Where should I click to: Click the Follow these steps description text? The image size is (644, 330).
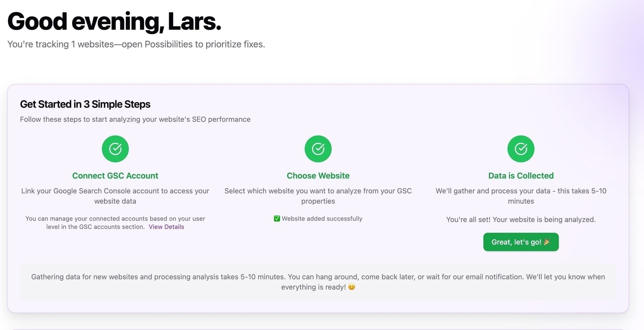coord(135,119)
